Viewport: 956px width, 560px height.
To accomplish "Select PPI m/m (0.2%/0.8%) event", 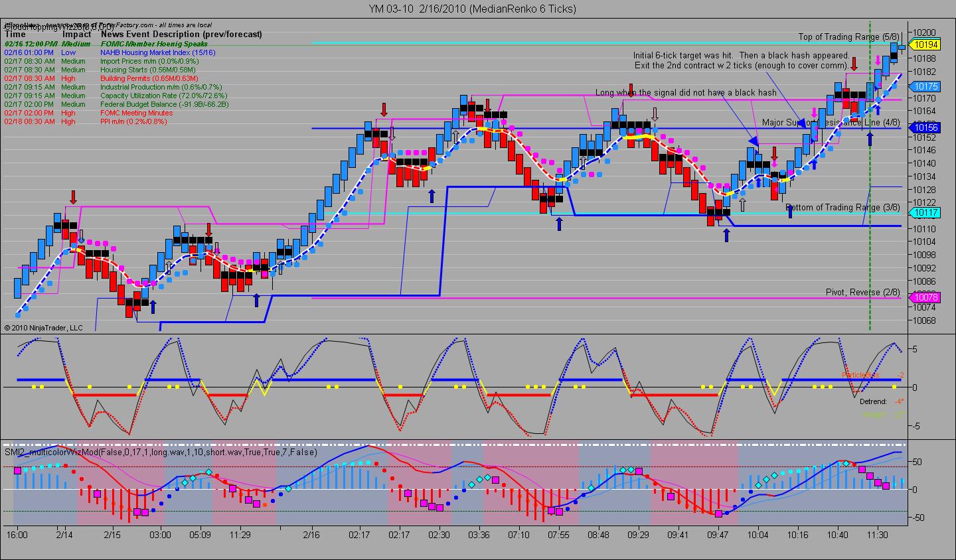I will click(133, 121).
